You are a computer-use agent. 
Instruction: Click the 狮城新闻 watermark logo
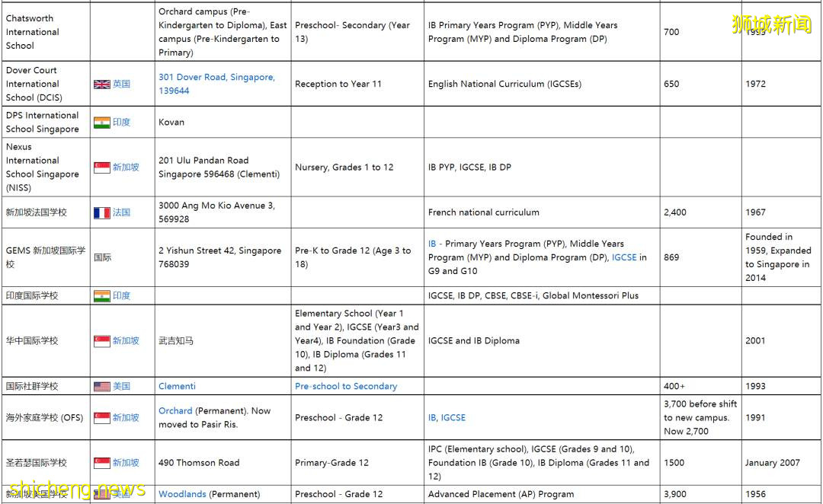[x=771, y=24]
